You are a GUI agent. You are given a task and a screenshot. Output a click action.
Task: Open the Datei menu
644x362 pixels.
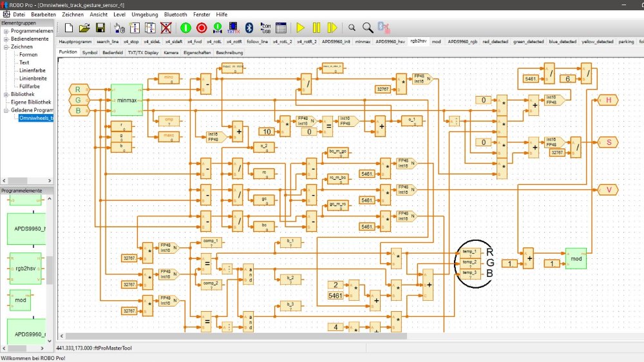[19, 14]
